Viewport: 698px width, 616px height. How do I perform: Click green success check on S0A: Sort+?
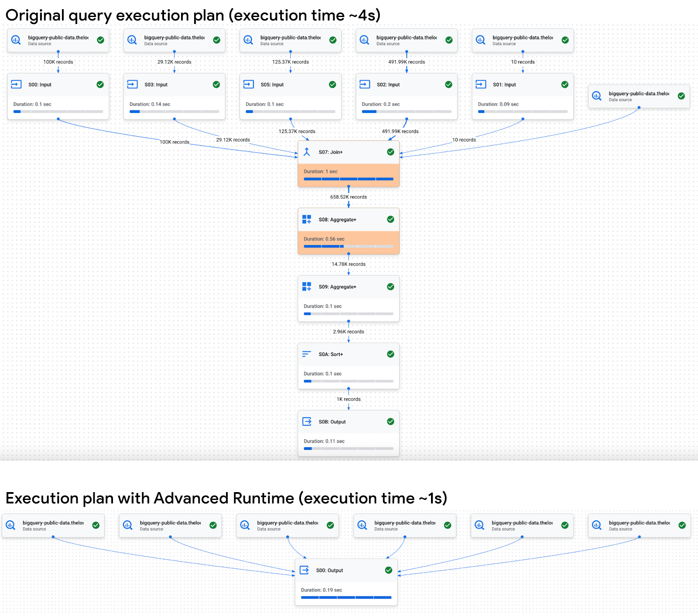(390, 354)
